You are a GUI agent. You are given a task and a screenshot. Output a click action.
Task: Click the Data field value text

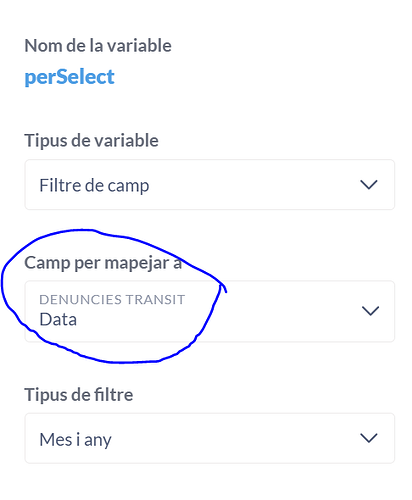[x=58, y=319]
